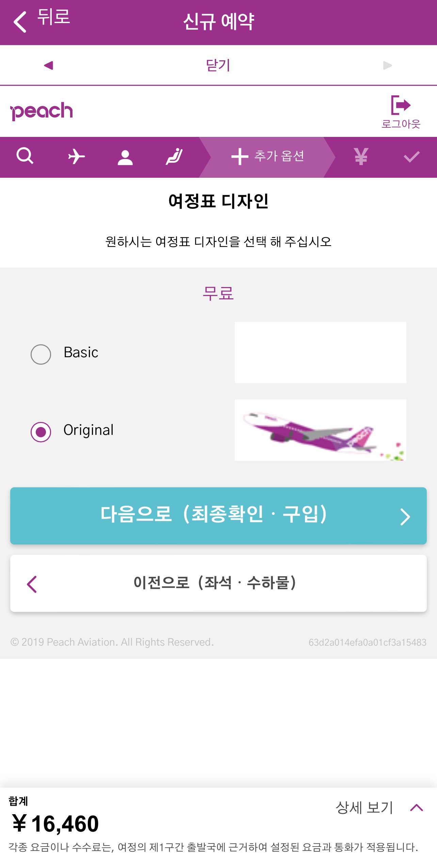This screenshot has height=868, width=437.
Task: Select the 추가 옵션 step tab
Action: click(x=267, y=157)
